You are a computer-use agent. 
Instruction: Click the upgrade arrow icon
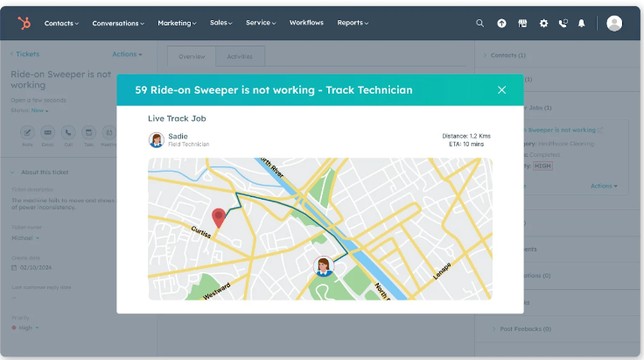(501, 24)
